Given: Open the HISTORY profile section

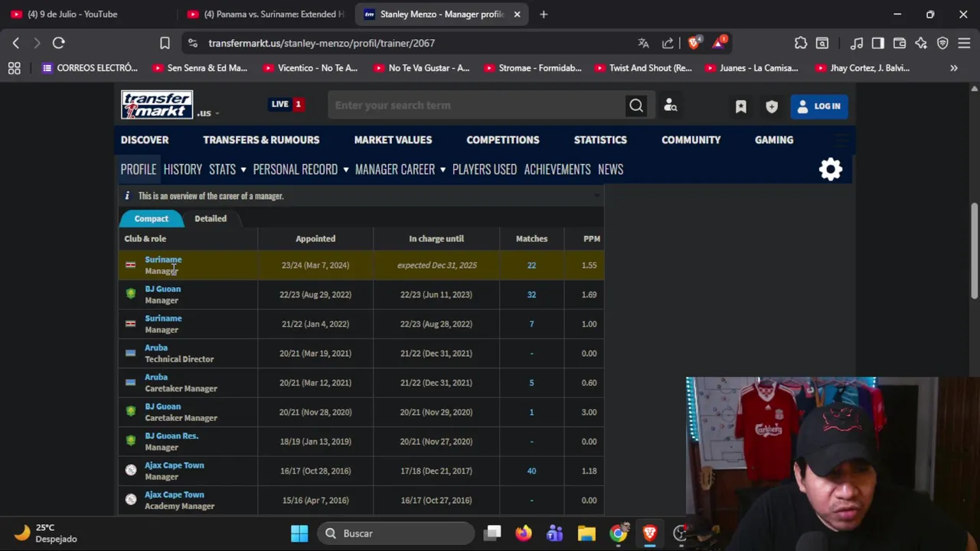Looking at the screenshot, I should [x=182, y=169].
